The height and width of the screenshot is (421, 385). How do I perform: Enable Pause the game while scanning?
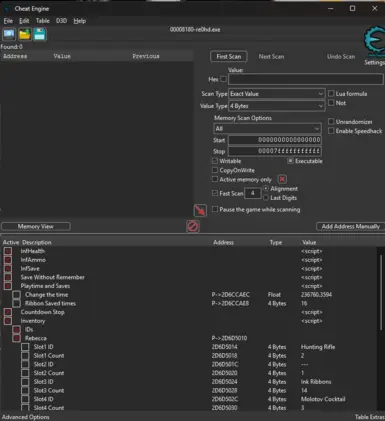coord(215,209)
